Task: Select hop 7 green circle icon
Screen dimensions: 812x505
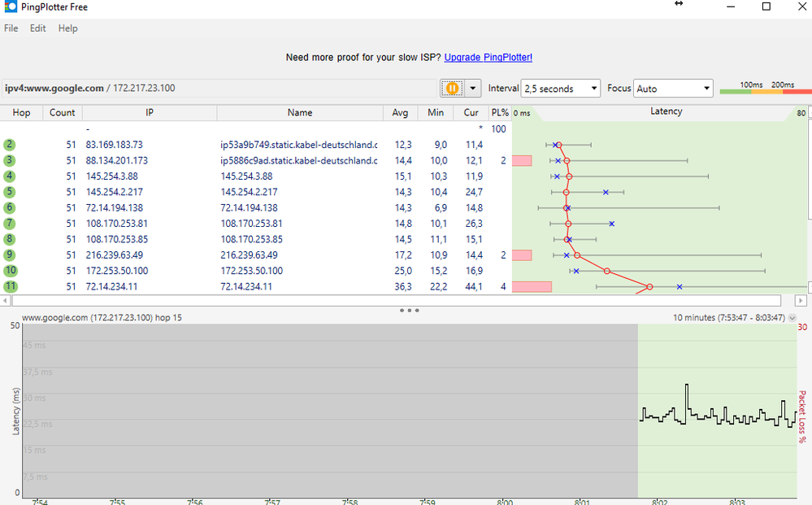Action: tap(9, 224)
